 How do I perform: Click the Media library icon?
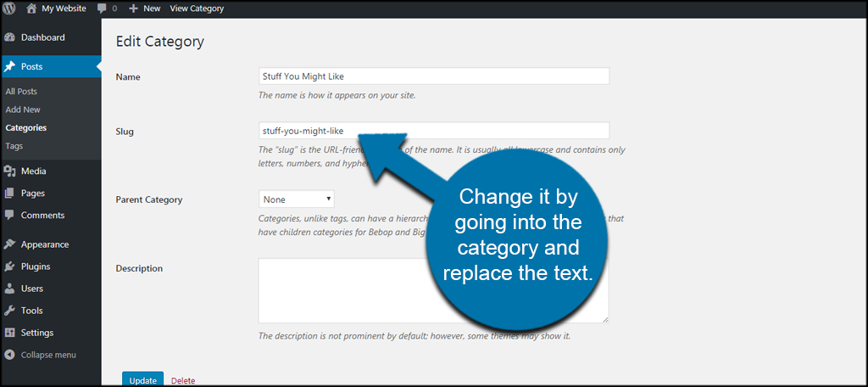click(x=9, y=171)
